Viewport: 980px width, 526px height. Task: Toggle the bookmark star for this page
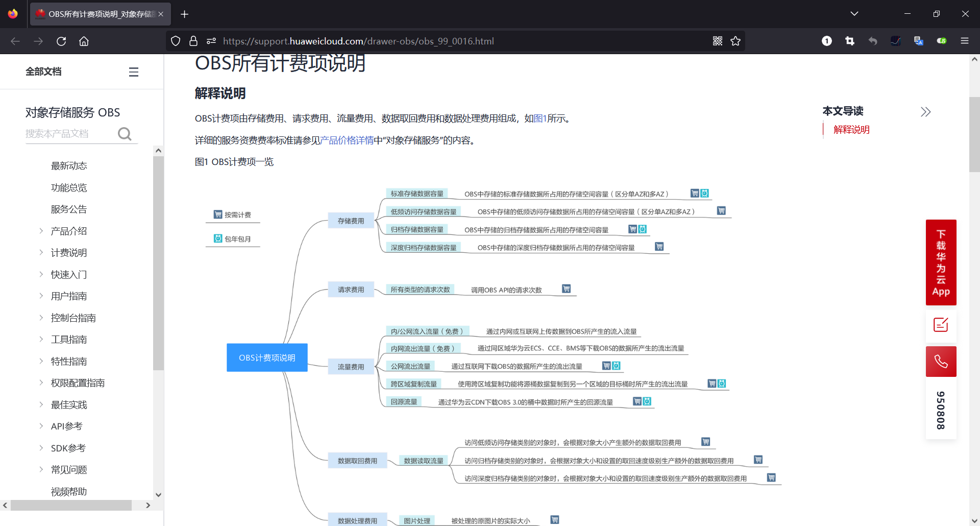(x=736, y=41)
